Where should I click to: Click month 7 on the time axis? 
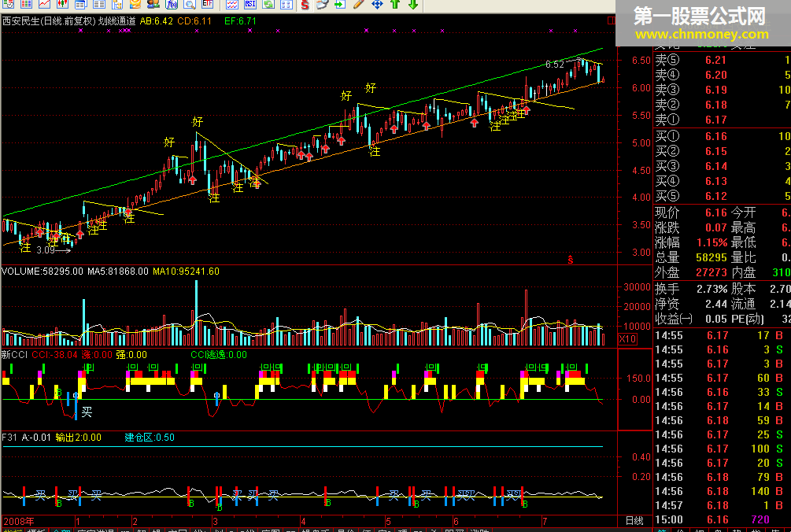coord(545,521)
